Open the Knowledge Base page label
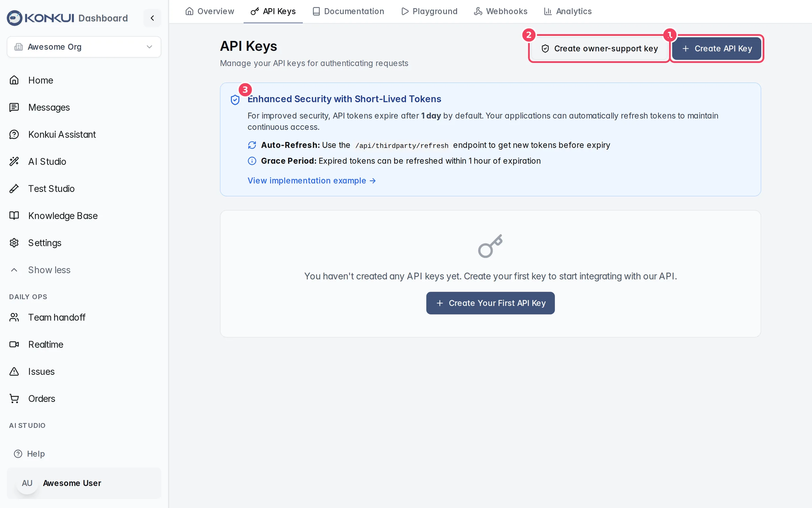 [63, 216]
